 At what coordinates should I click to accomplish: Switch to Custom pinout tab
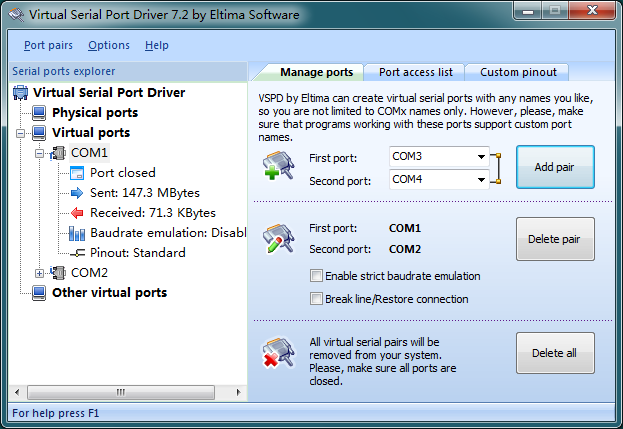518,72
